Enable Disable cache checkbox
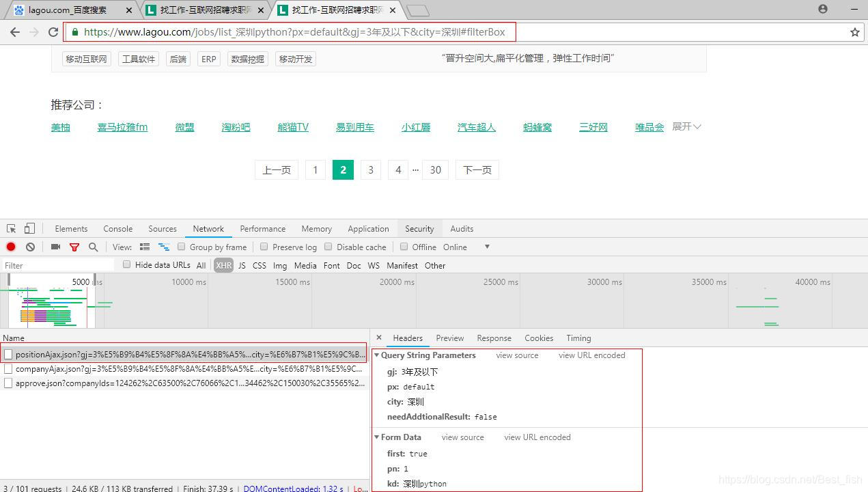The image size is (868, 492). (x=328, y=247)
